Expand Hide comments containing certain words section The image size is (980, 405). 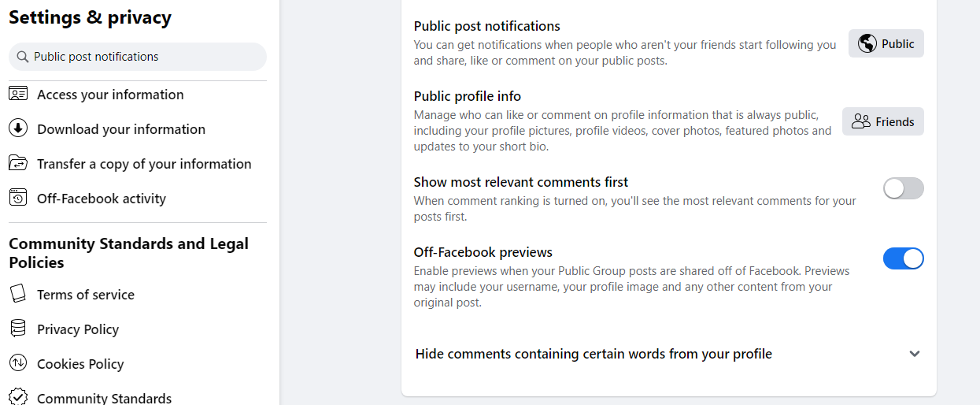914,354
